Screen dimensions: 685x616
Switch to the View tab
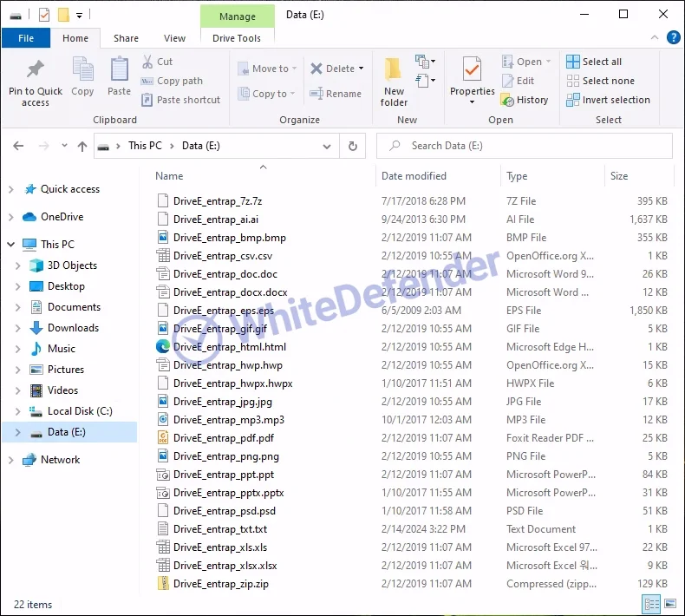click(174, 38)
